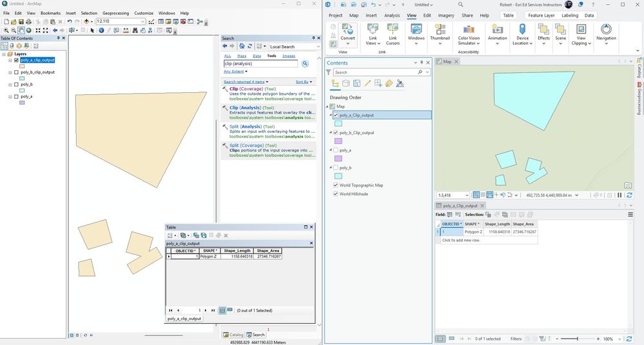Screen dimensions: 644x345
Task: Select ArcMap Zoom In tool
Action: click(6, 30)
